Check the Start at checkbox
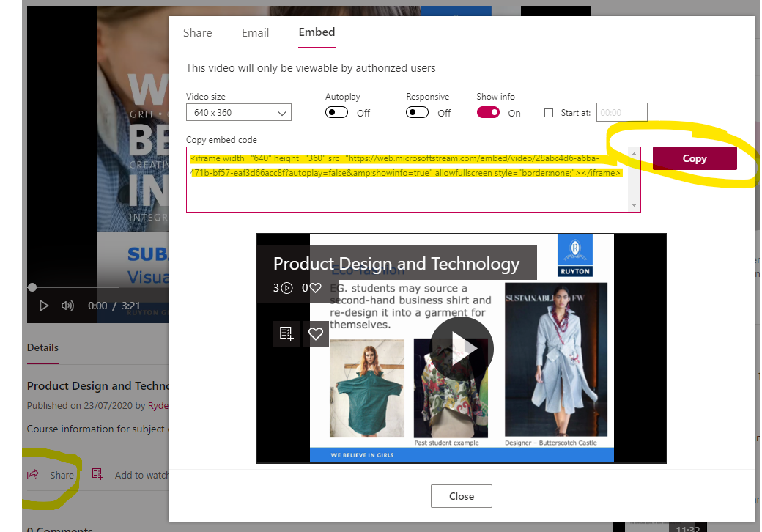 tap(549, 113)
